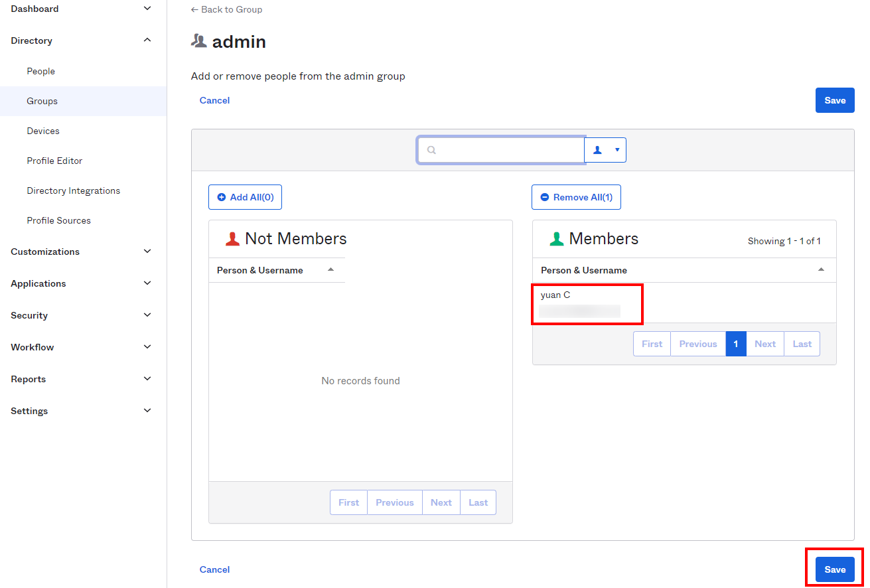This screenshot has height=588, width=870.
Task: Open Profile Editor in the sidebar
Action: click(54, 161)
